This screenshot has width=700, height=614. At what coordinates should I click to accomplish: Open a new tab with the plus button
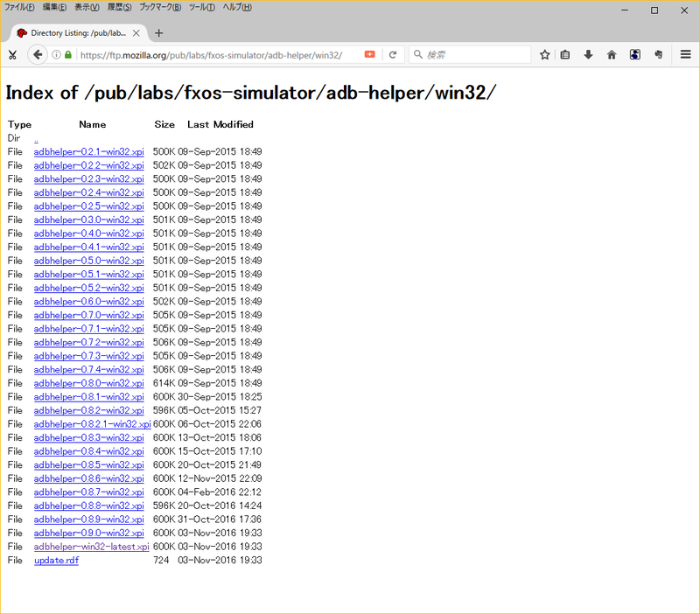[x=159, y=33]
